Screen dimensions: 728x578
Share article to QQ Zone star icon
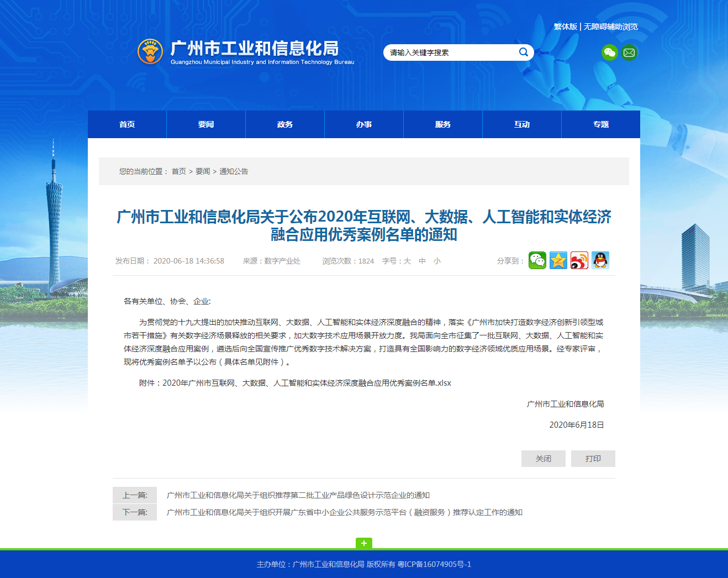558,260
